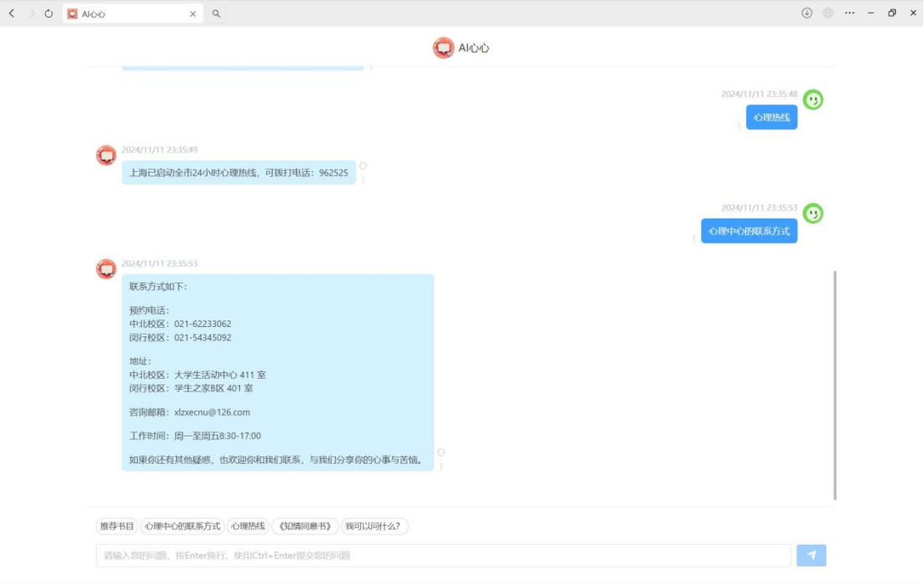This screenshot has width=924, height=584.
Task: Open the browser's three-dot more menu
Action: pos(850,13)
